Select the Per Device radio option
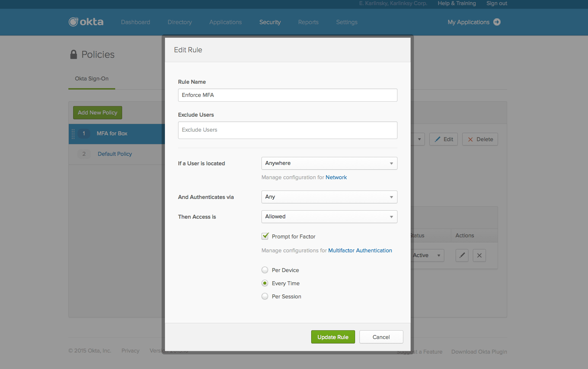The image size is (588, 369). (x=265, y=270)
